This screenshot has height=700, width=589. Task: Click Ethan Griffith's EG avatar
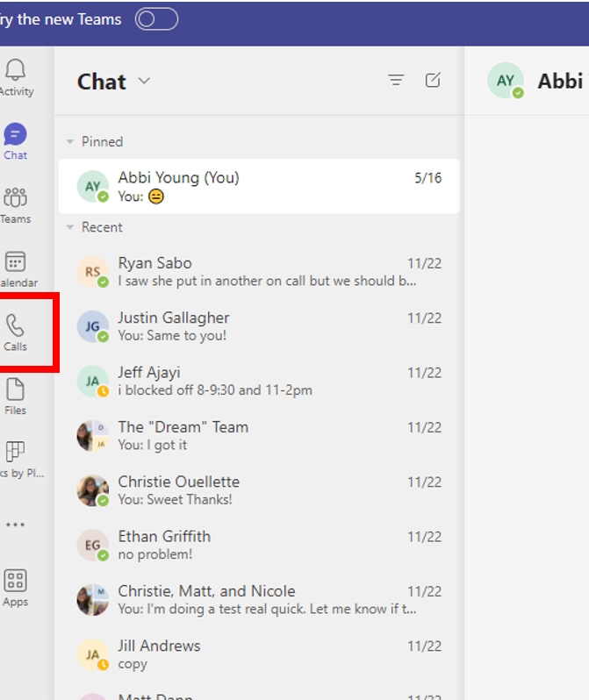(x=92, y=545)
